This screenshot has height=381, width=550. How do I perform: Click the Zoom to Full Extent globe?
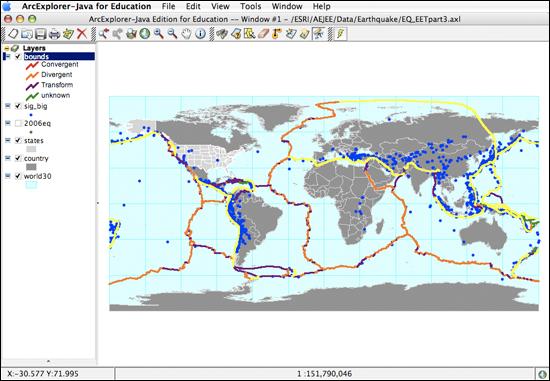click(145, 34)
